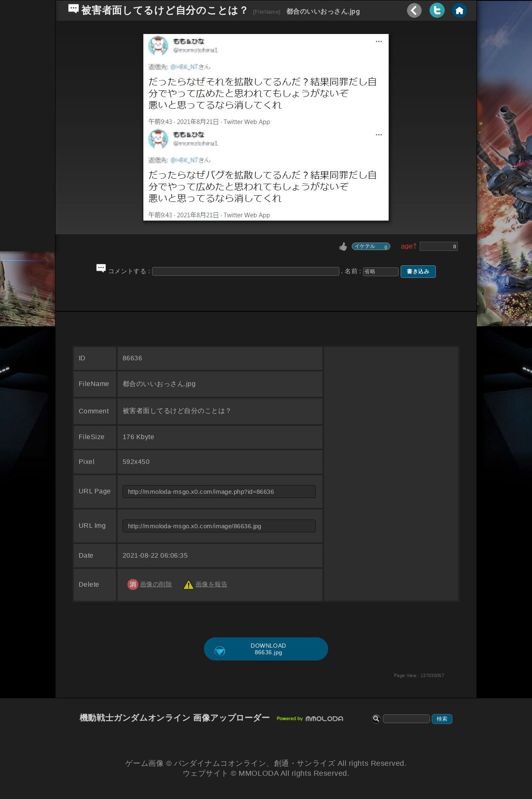Select the URL Page address field
Viewport: 532px width, 799px height.
coord(219,492)
